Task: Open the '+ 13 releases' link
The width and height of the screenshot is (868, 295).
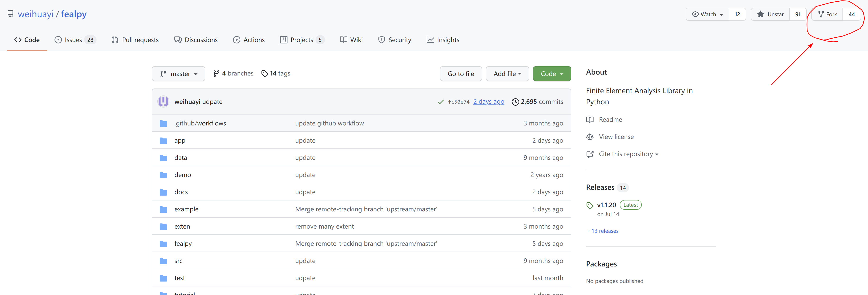Action: coord(602,231)
